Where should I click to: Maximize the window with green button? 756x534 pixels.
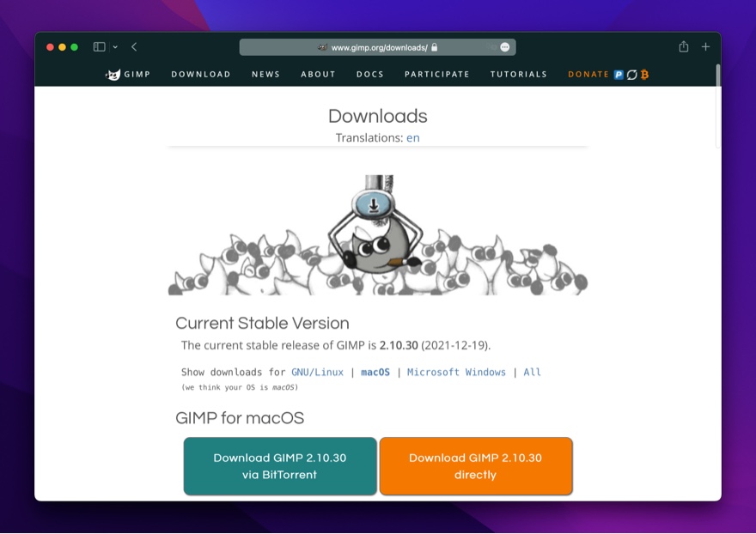click(x=74, y=46)
